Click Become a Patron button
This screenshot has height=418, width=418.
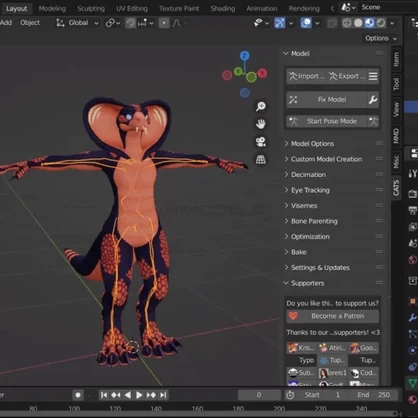332,316
